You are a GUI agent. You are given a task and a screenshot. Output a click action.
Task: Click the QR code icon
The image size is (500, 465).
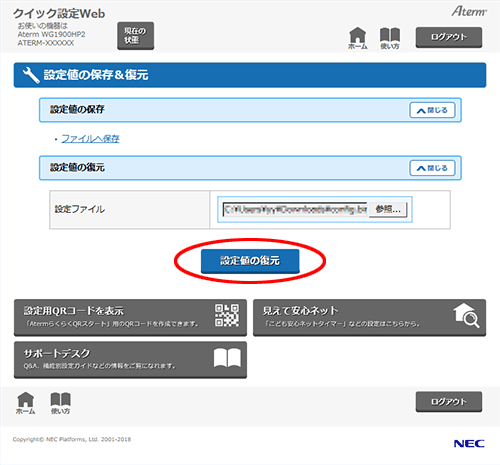point(227,315)
